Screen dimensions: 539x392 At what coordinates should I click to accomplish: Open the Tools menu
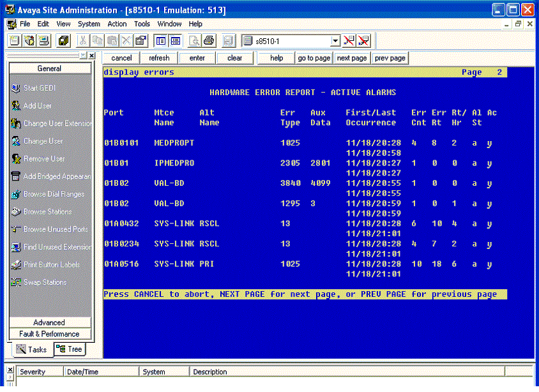(x=142, y=24)
